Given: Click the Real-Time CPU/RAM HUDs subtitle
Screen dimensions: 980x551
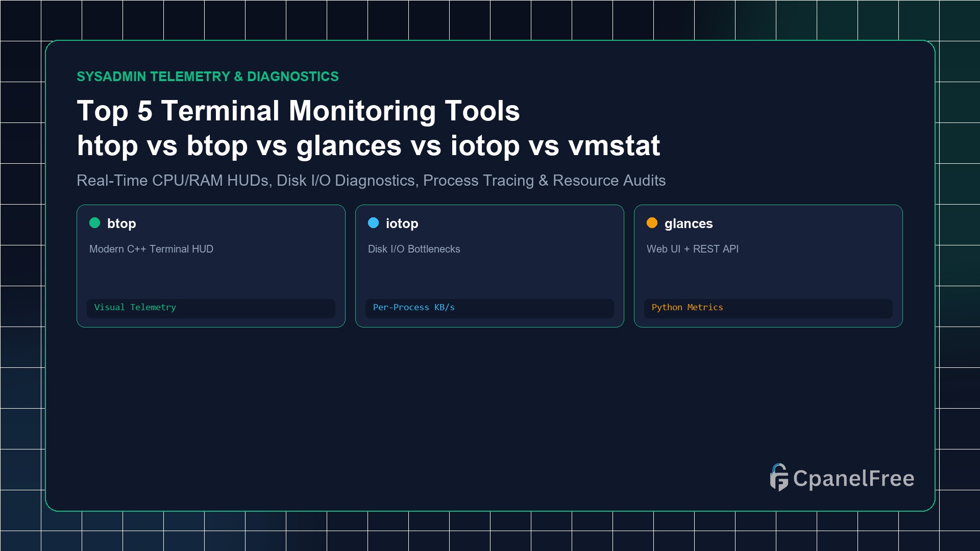Looking at the screenshot, I should point(371,181).
